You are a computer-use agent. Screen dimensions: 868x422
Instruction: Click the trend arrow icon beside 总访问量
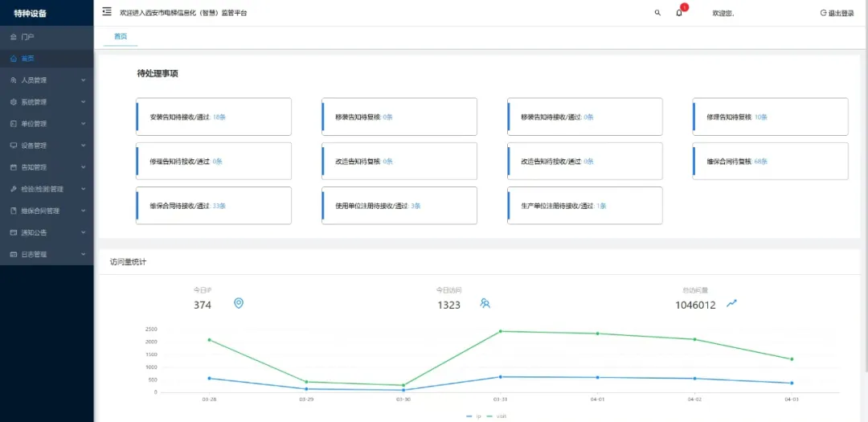point(731,303)
